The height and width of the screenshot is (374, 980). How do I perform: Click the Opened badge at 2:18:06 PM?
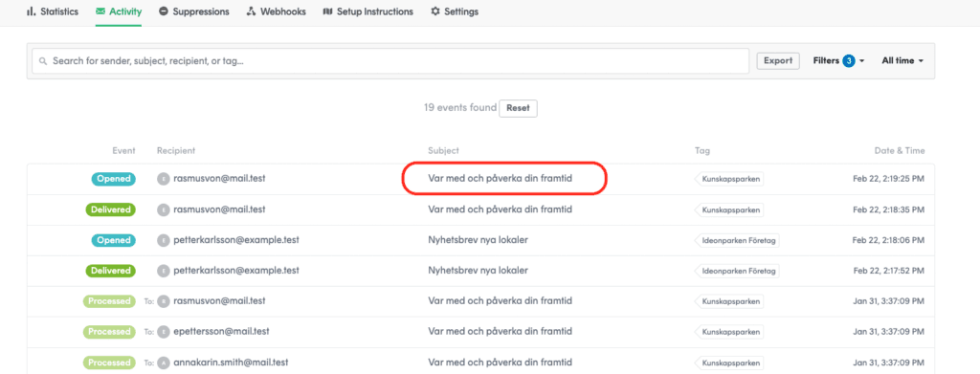pos(114,240)
